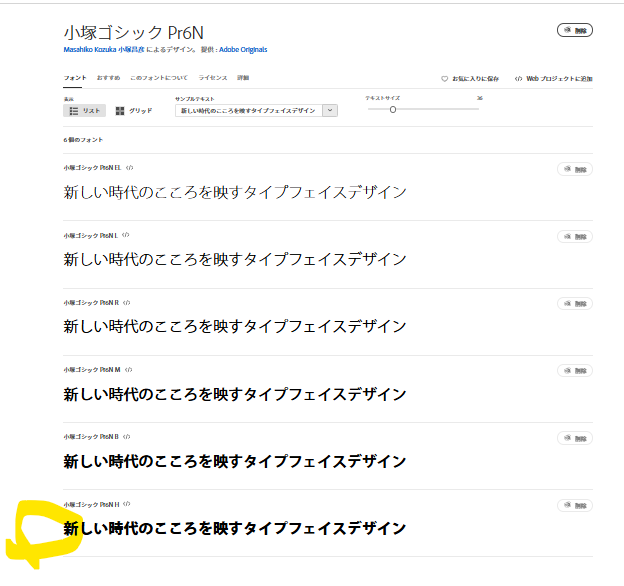Open the おすすめ tab
This screenshot has width=624, height=586.
[x=108, y=78]
